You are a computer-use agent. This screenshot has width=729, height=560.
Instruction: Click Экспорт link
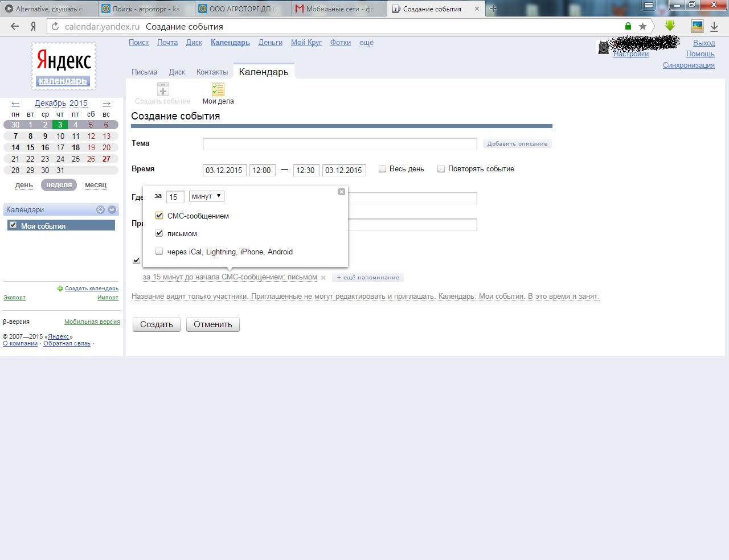tap(14, 298)
